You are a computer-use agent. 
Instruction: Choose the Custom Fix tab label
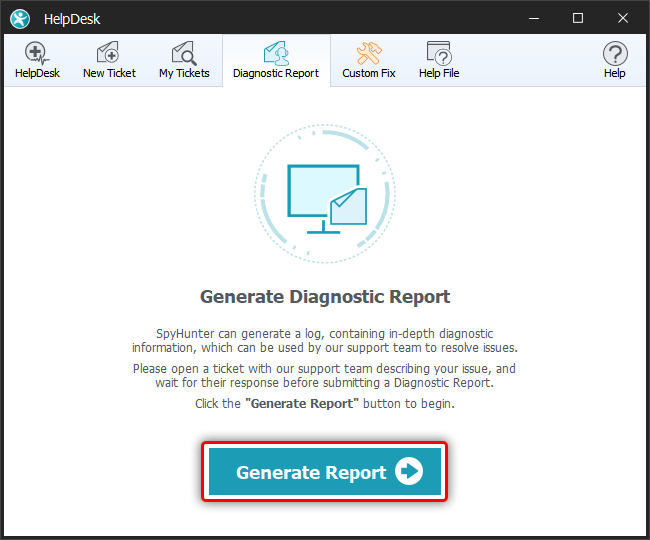click(369, 73)
